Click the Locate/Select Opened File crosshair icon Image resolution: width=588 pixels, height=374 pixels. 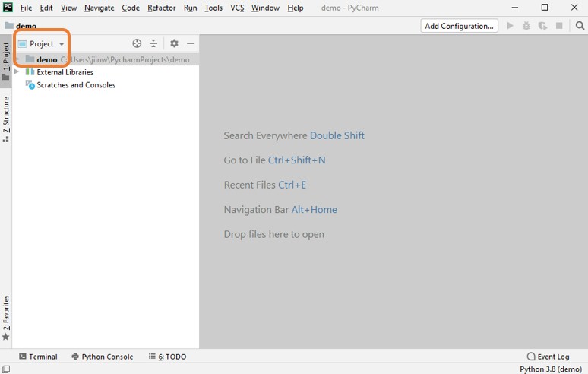(x=137, y=43)
